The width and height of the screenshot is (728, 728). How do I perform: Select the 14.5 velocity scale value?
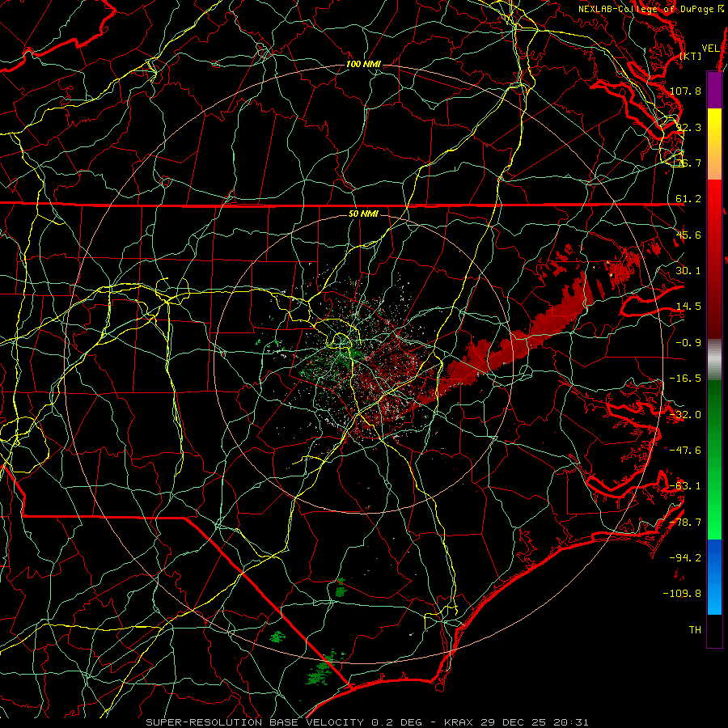688,307
